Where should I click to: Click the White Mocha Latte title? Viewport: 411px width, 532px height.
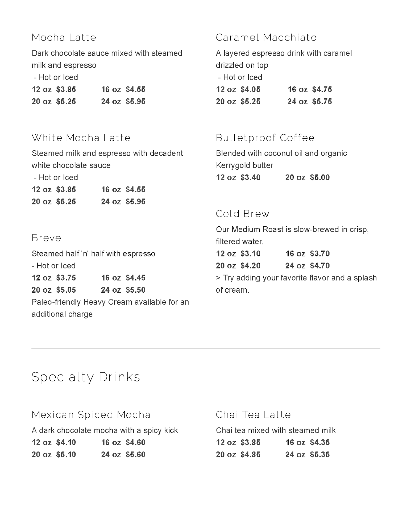click(x=81, y=138)
